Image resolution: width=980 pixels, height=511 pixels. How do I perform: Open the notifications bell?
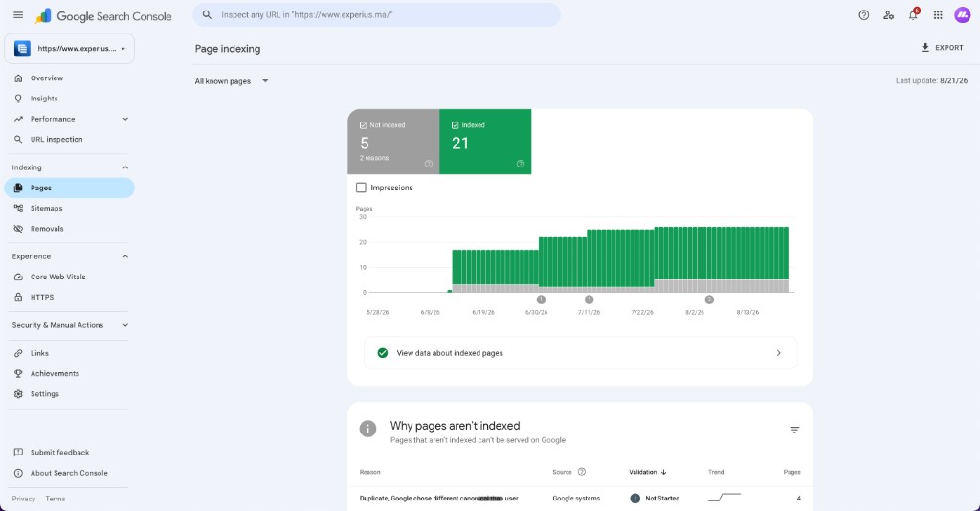(x=913, y=15)
